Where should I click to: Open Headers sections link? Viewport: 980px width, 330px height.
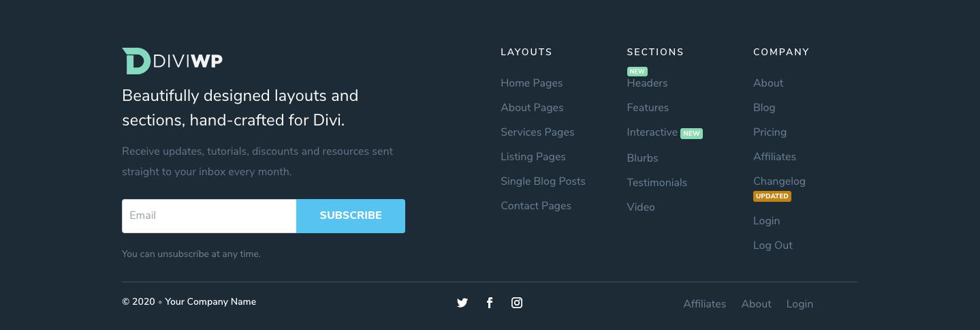647,83
